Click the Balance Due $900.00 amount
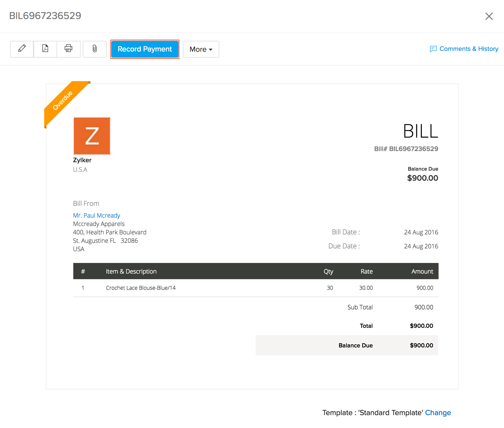Viewport: 504px width, 428px height. (422, 178)
